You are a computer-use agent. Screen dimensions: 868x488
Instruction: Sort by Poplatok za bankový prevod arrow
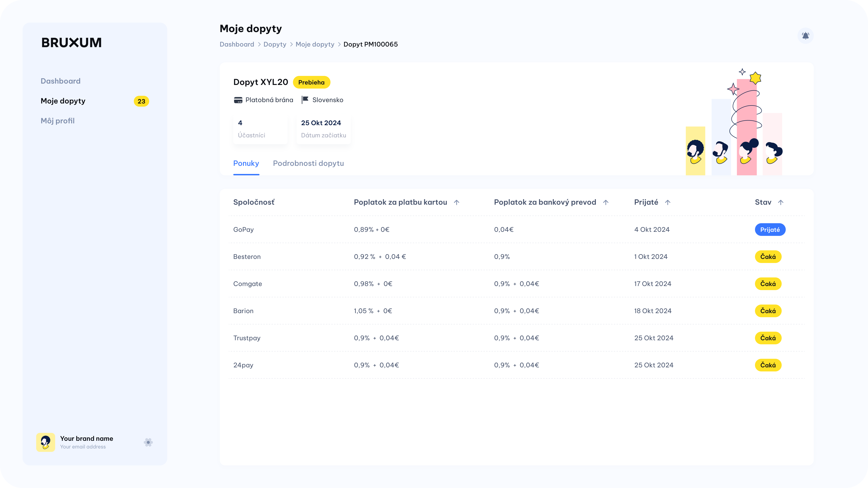(x=606, y=202)
